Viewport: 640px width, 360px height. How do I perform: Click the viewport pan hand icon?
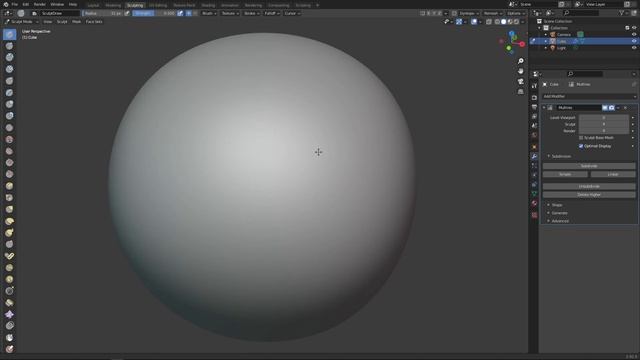point(520,71)
